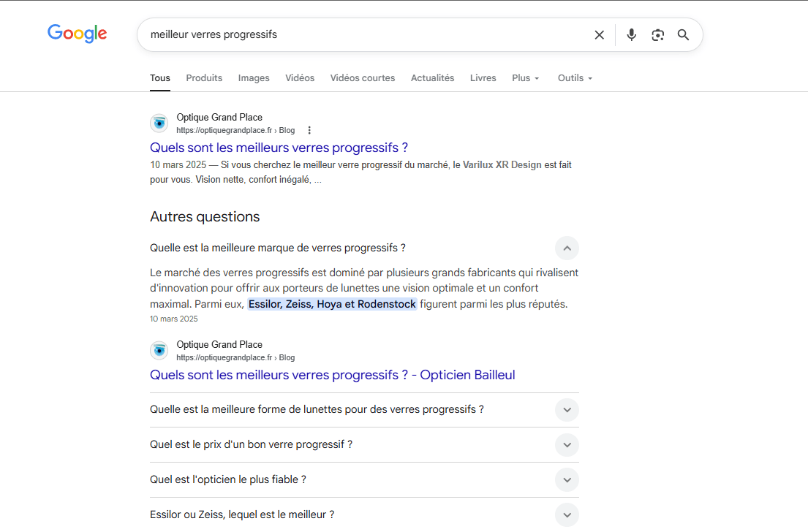Open the Vidéos courtes tab
Viewport: 808px width, 532px height.
coord(362,77)
